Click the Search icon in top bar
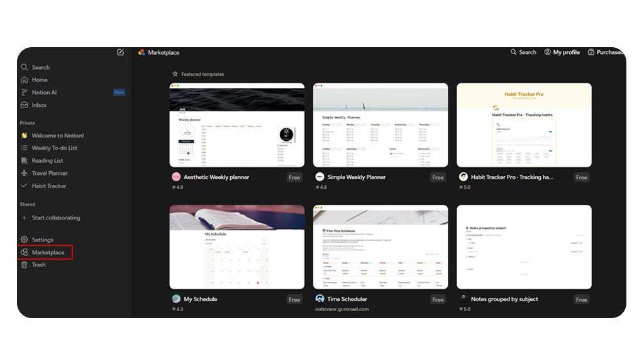The width and height of the screenshot is (644, 337). click(x=514, y=52)
